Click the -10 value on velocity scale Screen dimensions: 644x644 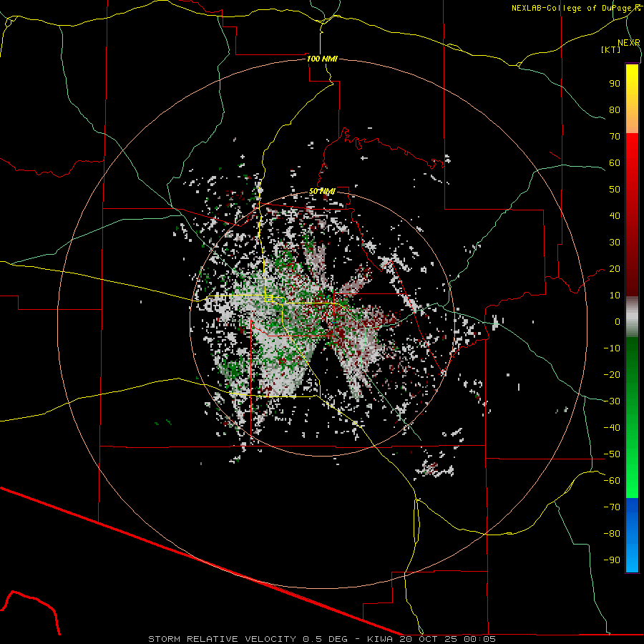point(612,348)
